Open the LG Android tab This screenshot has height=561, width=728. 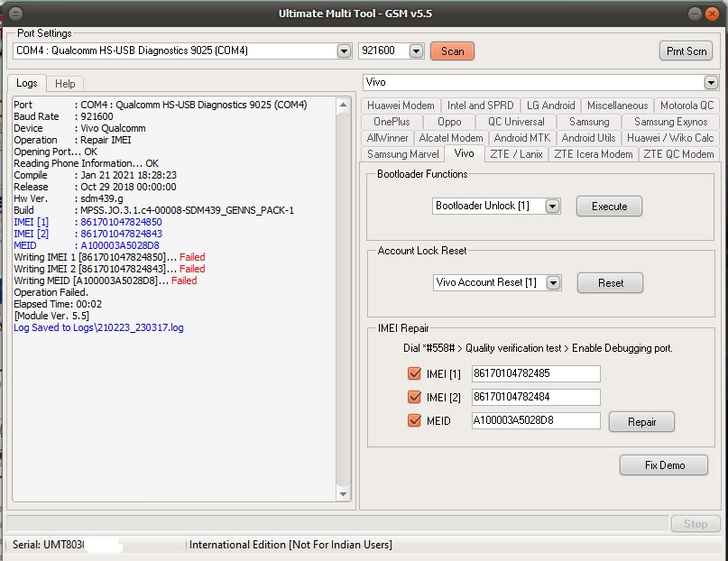(x=550, y=106)
